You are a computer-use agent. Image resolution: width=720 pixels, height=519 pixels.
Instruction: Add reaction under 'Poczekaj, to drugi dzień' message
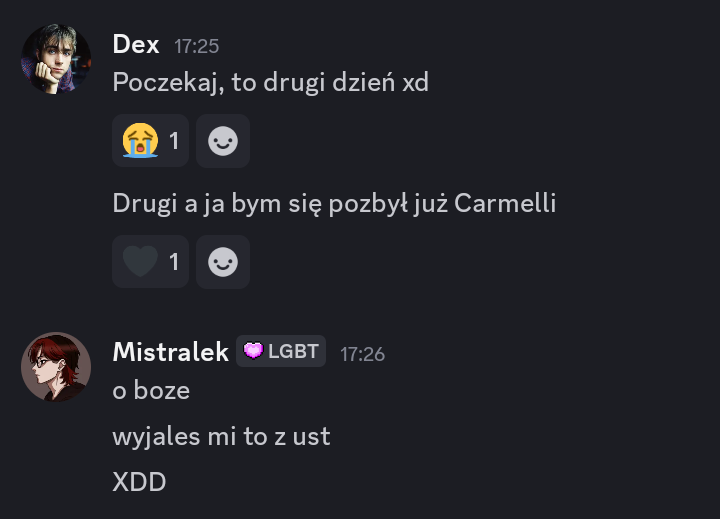[223, 141]
